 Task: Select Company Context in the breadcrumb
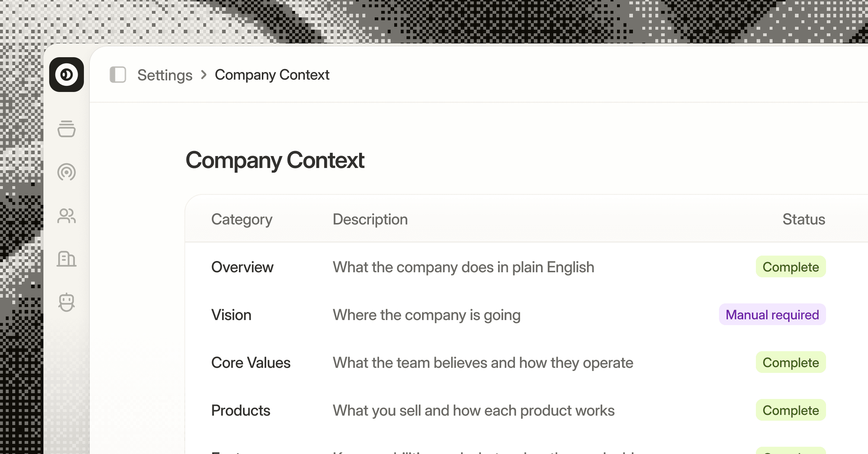coord(272,75)
